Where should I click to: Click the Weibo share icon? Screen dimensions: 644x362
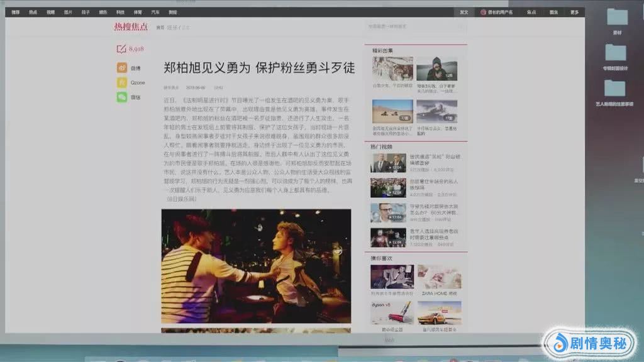point(121,68)
